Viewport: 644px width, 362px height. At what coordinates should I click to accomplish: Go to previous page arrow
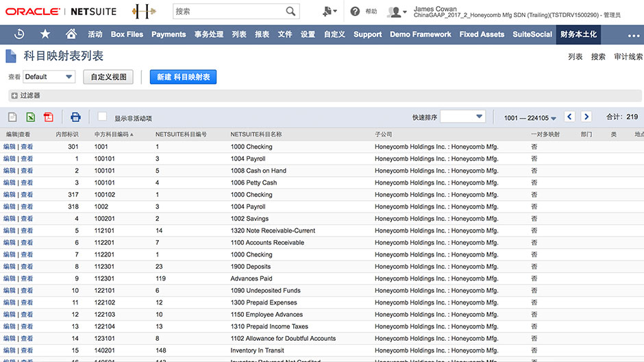click(x=569, y=117)
